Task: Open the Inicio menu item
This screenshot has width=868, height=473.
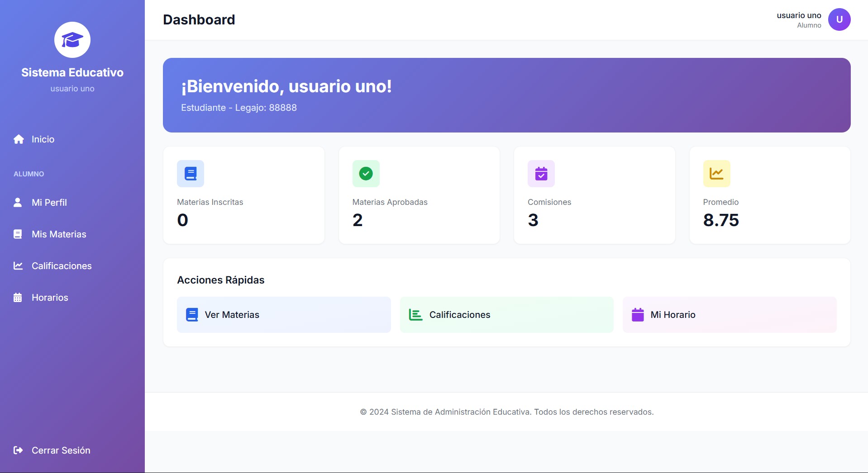Action: click(43, 139)
